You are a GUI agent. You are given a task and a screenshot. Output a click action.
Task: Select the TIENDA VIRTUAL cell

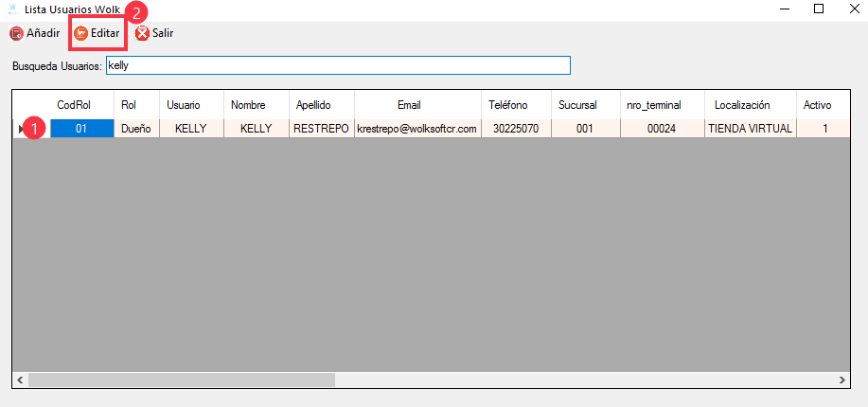pos(750,129)
